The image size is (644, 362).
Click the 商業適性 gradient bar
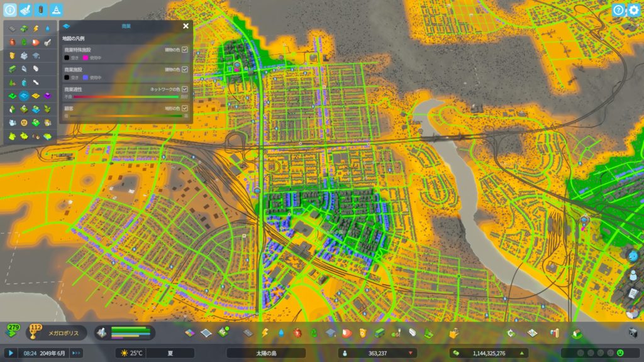tap(126, 97)
